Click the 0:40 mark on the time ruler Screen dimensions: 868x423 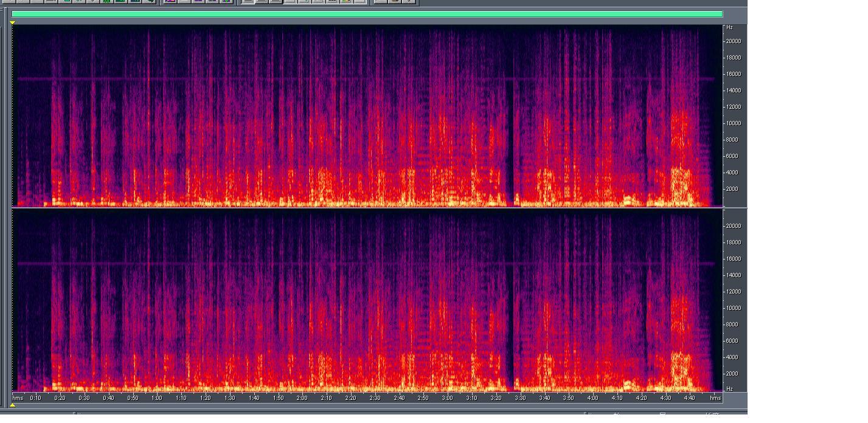(108, 398)
